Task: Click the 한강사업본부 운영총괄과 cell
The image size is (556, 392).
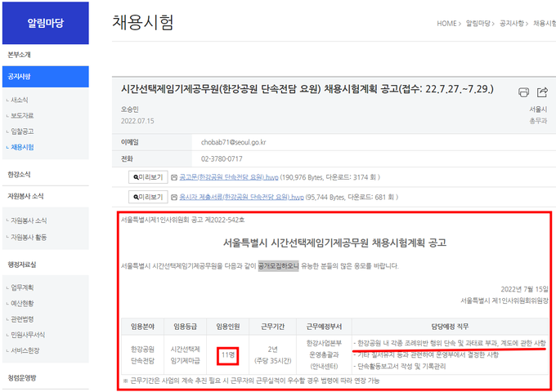Action: pyautogui.click(x=324, y=354)
